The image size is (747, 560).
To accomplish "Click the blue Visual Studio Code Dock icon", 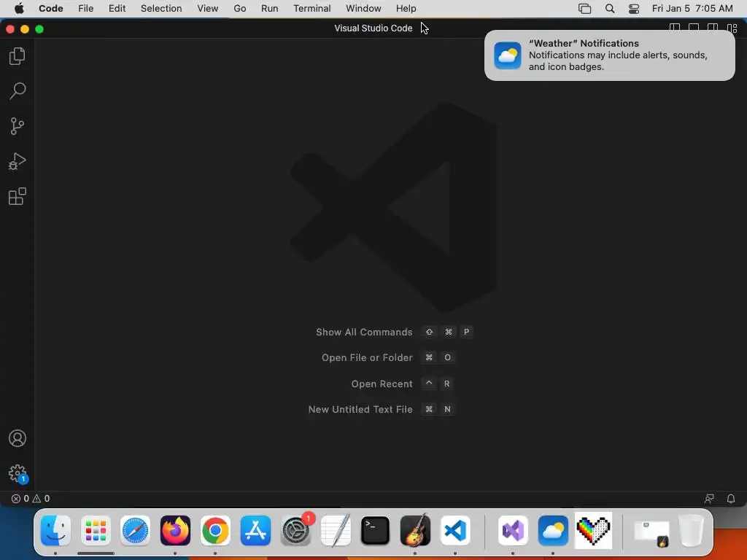I will tap(455, 531).
